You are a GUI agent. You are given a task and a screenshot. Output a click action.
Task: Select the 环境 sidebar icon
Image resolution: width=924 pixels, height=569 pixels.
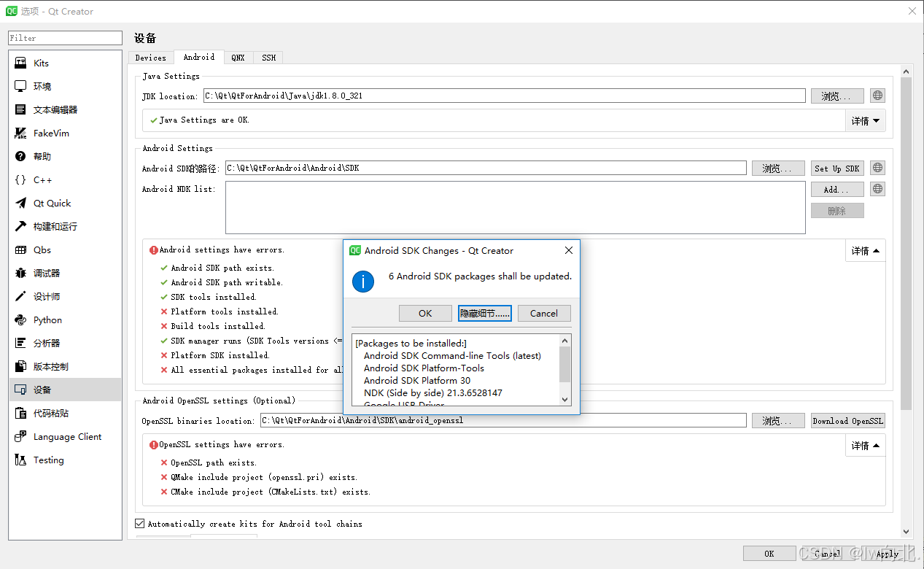(20, 86)
